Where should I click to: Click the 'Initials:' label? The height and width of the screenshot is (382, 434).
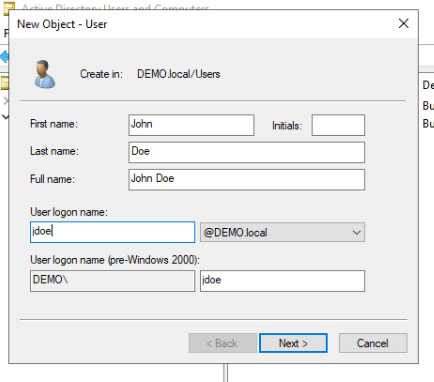pyautogui.click(x=287, y=126)
